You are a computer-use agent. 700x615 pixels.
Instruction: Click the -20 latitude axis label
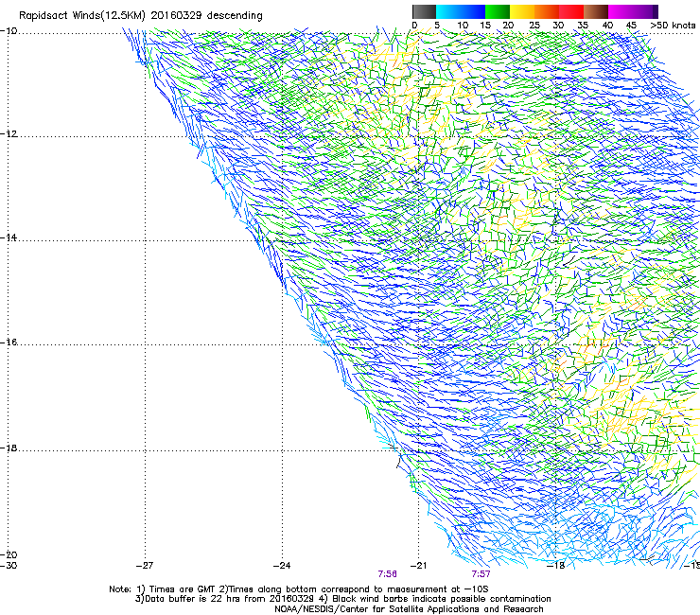pos(9,554)
